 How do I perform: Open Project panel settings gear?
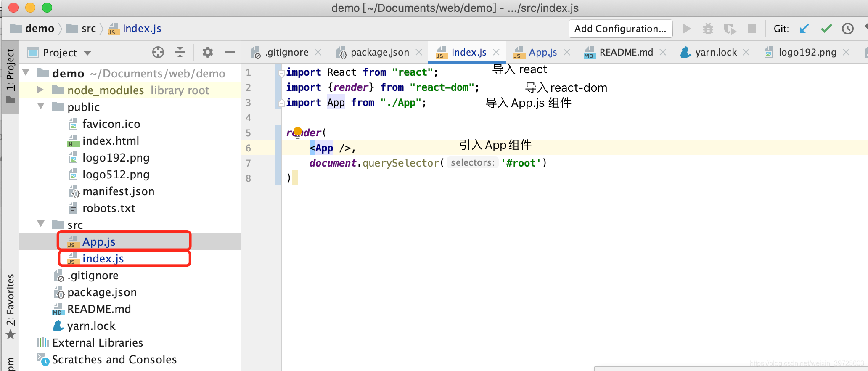208,52
